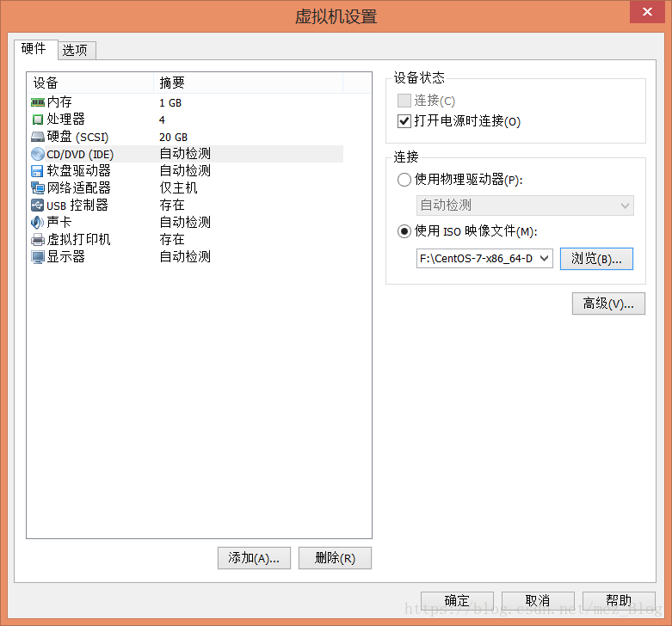Click the virtual printer icon
Image resolution: width=672 pixels, height=626 pixels.
(38, 239)
